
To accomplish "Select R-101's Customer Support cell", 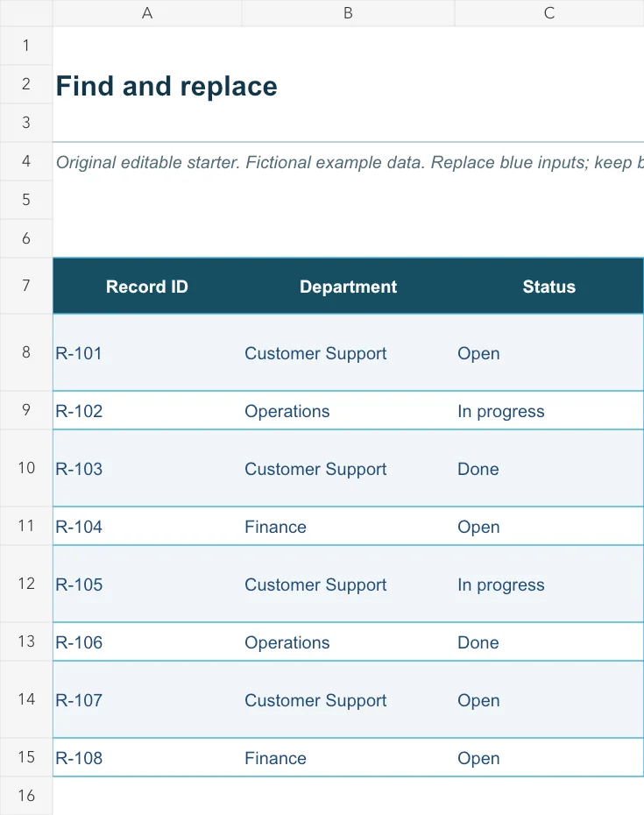I will pos(348,352).
